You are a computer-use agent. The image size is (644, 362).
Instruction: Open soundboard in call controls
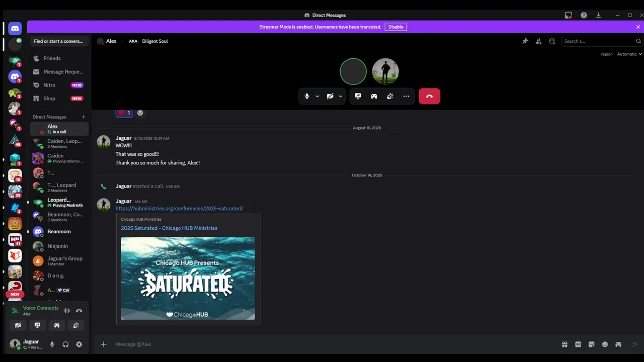coord(390,96)
